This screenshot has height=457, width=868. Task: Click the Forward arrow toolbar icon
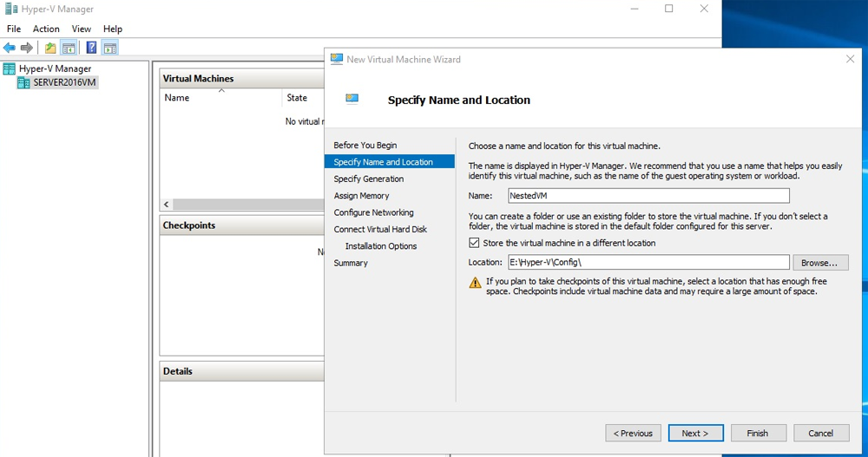27,49
